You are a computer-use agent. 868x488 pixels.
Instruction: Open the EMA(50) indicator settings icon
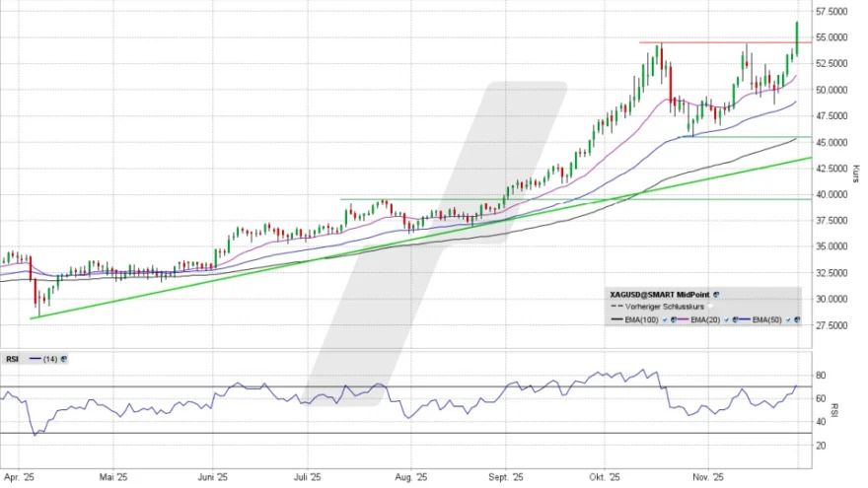(x=797, y=319)
